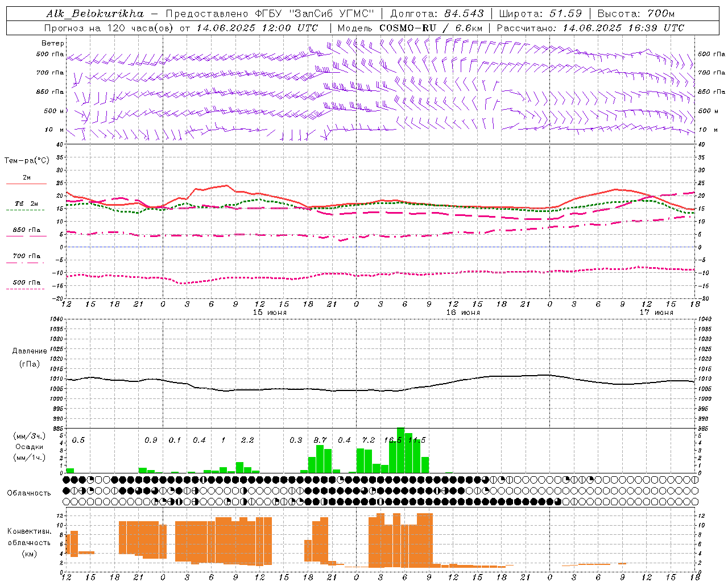The width and height of the screenshot is (728, 582).
Task: Click the 8.7 precipitation total value
Action: (x=320, y=440)
